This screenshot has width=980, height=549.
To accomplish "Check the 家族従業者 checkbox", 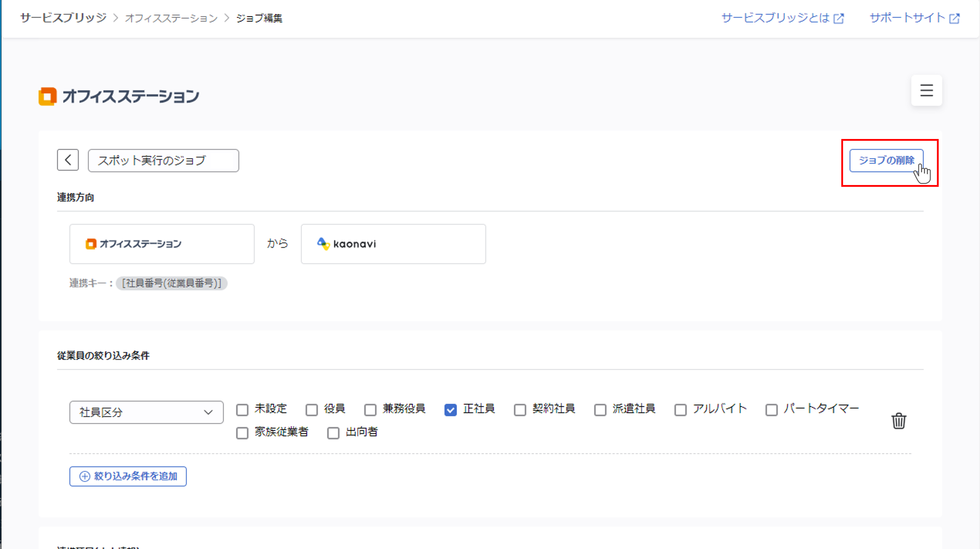I will [242, 433].
